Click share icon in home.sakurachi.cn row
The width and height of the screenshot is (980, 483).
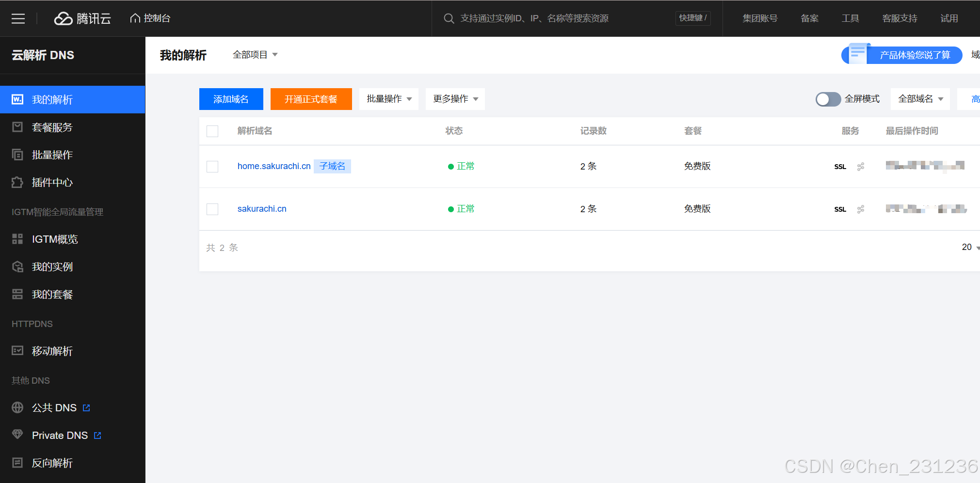coord(861,167)
